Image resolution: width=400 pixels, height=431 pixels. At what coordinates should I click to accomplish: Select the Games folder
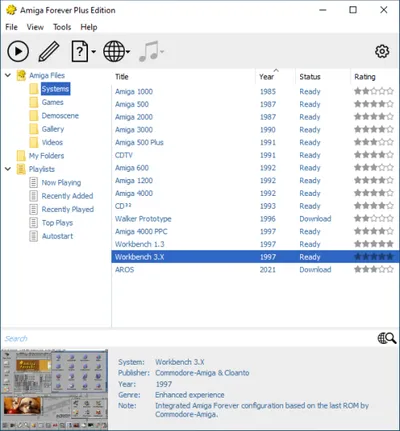tap(52, 102)
